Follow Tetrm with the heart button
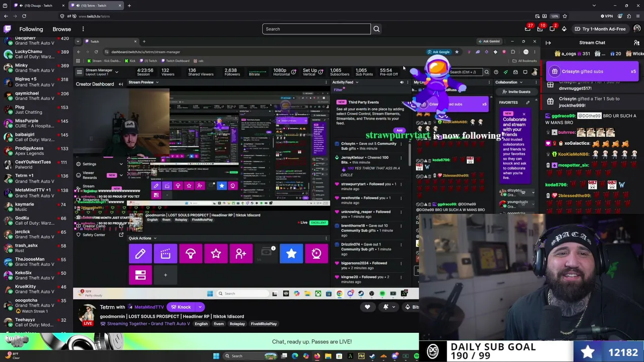The height and width of the screenshot is (362, 644). click(367, 307)
